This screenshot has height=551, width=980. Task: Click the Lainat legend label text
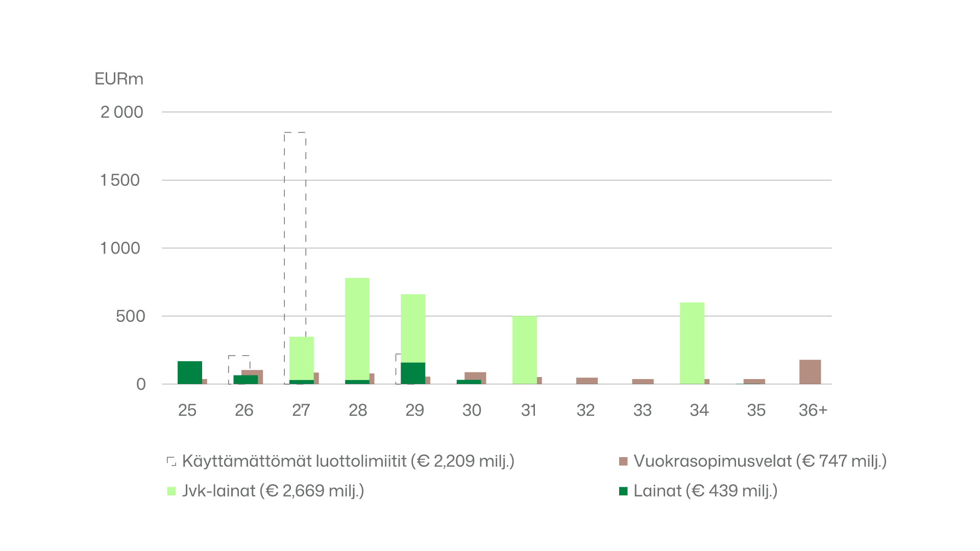coord(705,491)
